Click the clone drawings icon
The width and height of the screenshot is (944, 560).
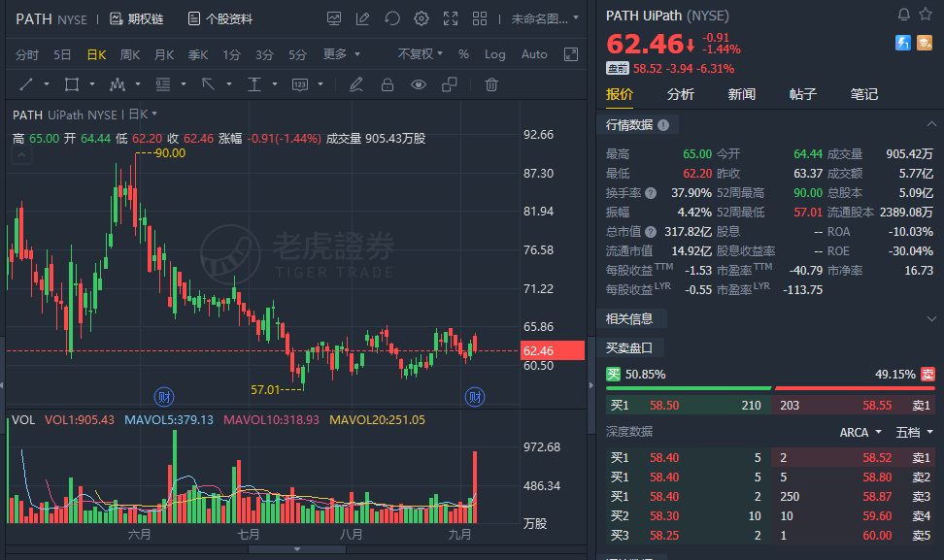(450, 84)
